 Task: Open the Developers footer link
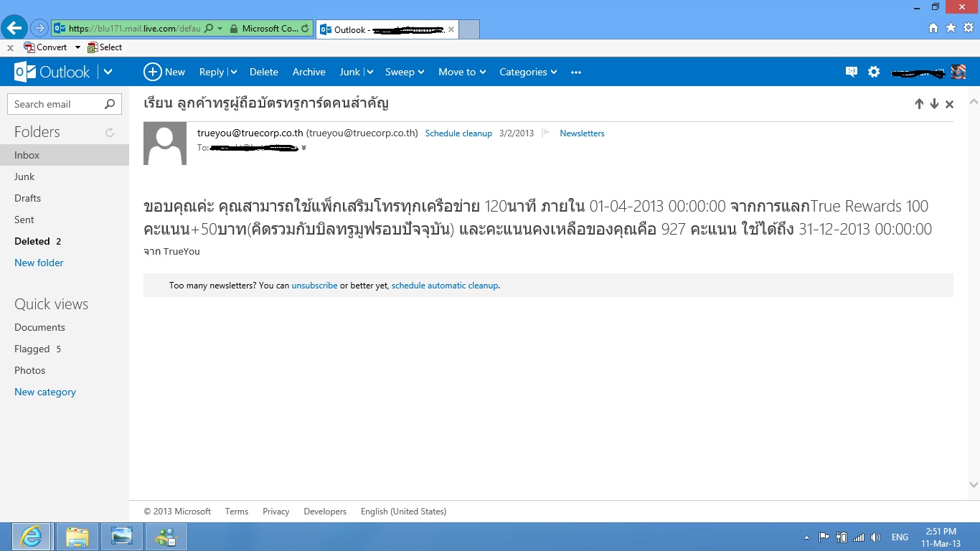[325, 512]
